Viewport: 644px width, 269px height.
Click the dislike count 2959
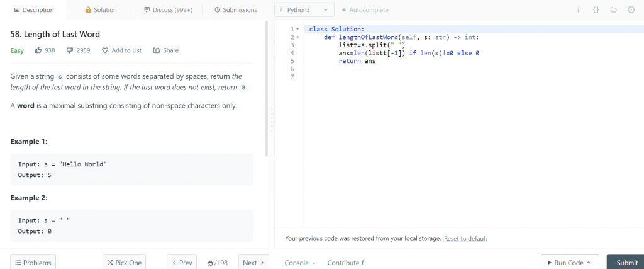click(x=82, y=50)
